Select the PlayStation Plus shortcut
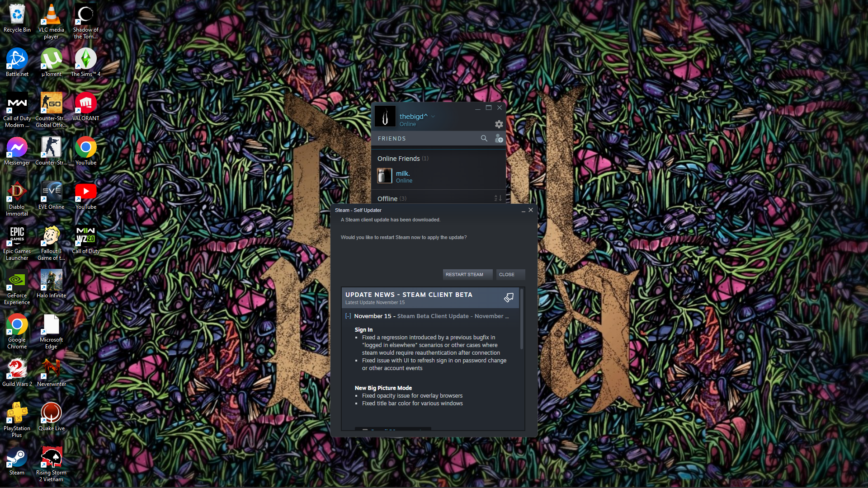 pos(17,420)
